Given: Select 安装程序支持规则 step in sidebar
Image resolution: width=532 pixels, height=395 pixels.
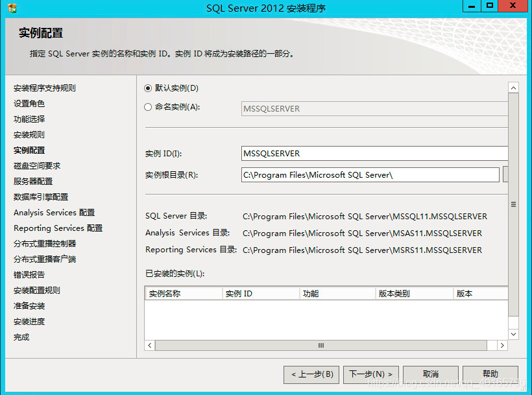Looking at the screenshot, I should click(x=45, y=88).
